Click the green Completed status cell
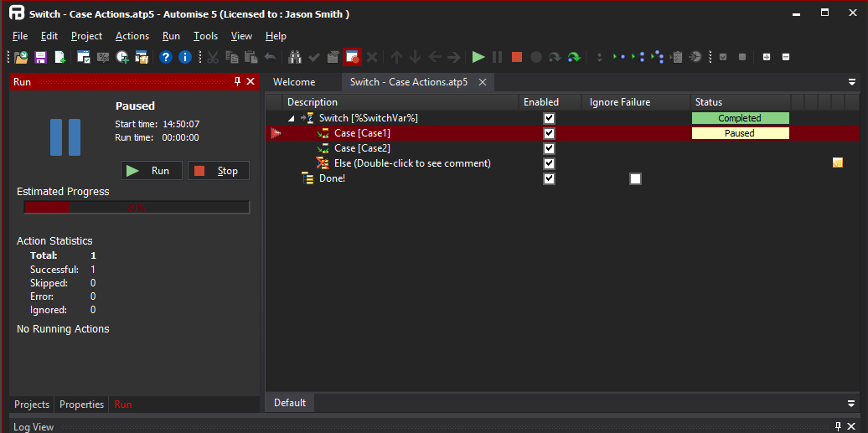This screenshot has width=868, height=433. [740, 118]
